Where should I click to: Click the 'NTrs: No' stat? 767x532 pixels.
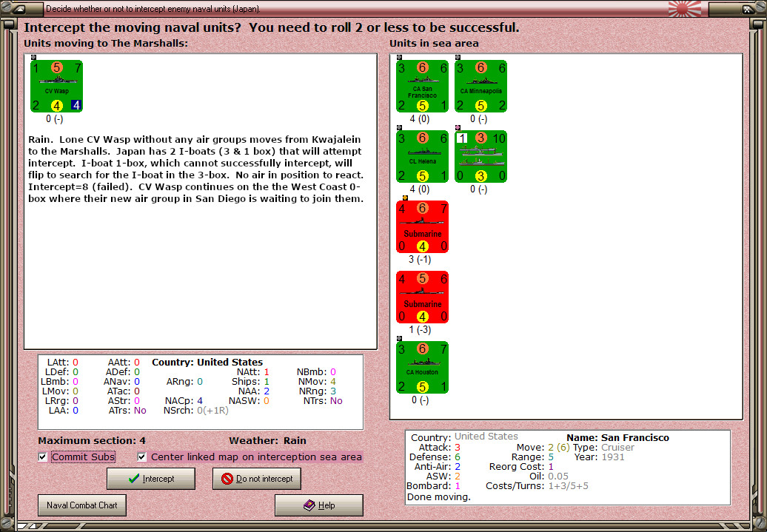pos(323,401)
